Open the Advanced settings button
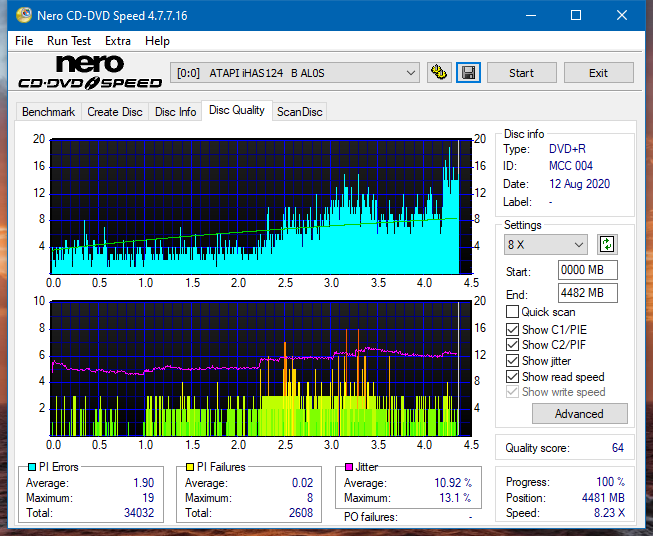The image size is (653, 536). (579, 414)
